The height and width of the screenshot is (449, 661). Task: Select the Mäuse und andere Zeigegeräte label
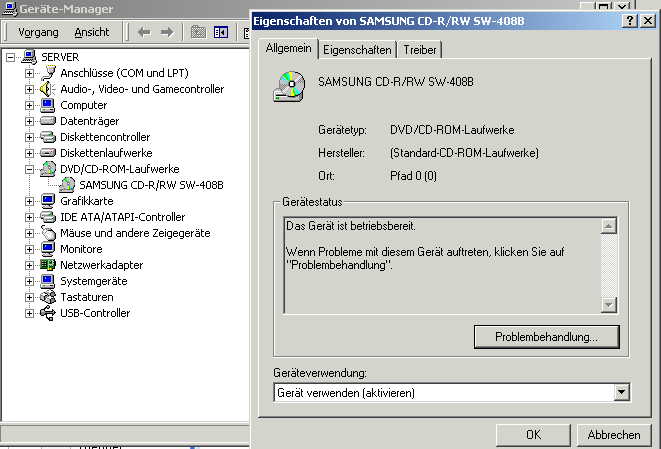click(135, 233)
